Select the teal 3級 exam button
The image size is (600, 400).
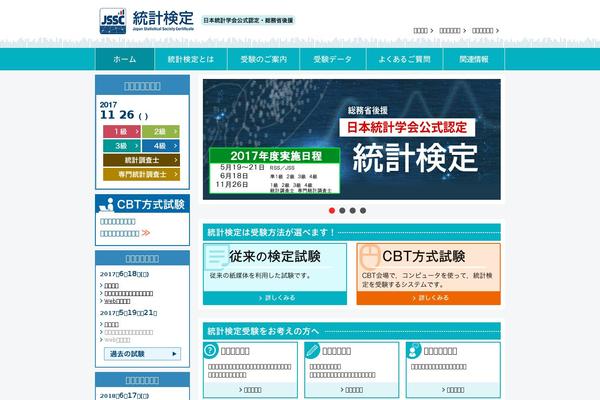[x=122, y=146]
